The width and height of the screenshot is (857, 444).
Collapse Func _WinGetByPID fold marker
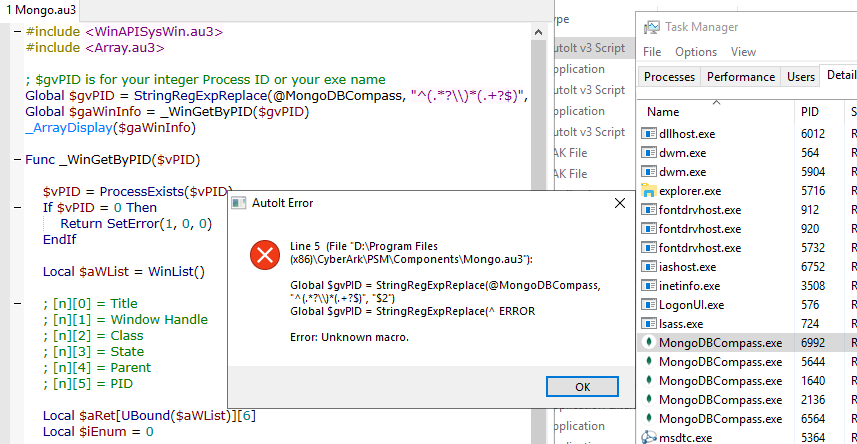tap(18, 160)
